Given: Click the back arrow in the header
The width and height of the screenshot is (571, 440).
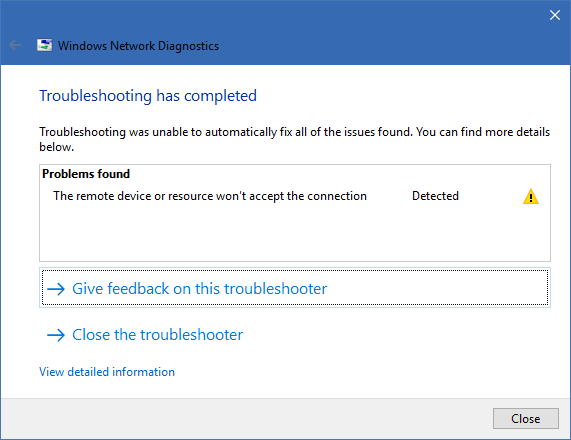Looking at the screenshot, I should click(15, 45).
